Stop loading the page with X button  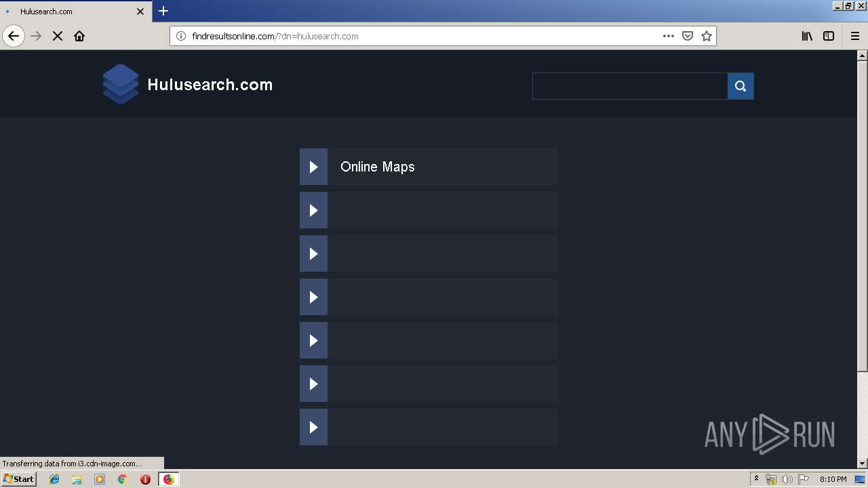[x=58, y=36]
